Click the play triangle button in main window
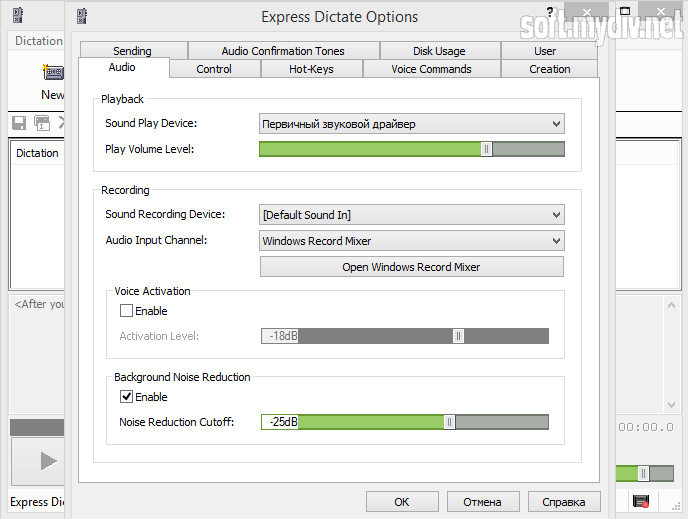 pos(49,461)
